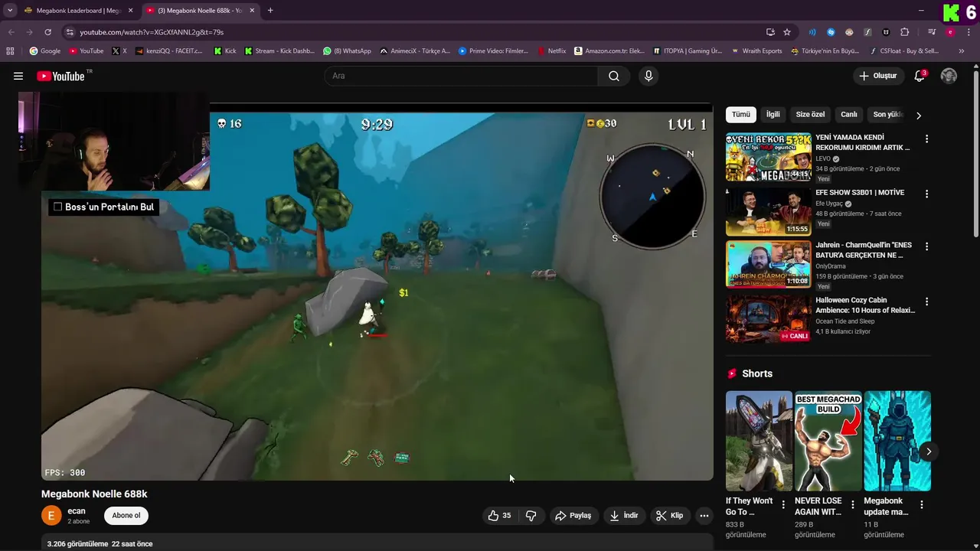
Task: Open the apps grid in bookmarks bar
Action: coord(10,51)
